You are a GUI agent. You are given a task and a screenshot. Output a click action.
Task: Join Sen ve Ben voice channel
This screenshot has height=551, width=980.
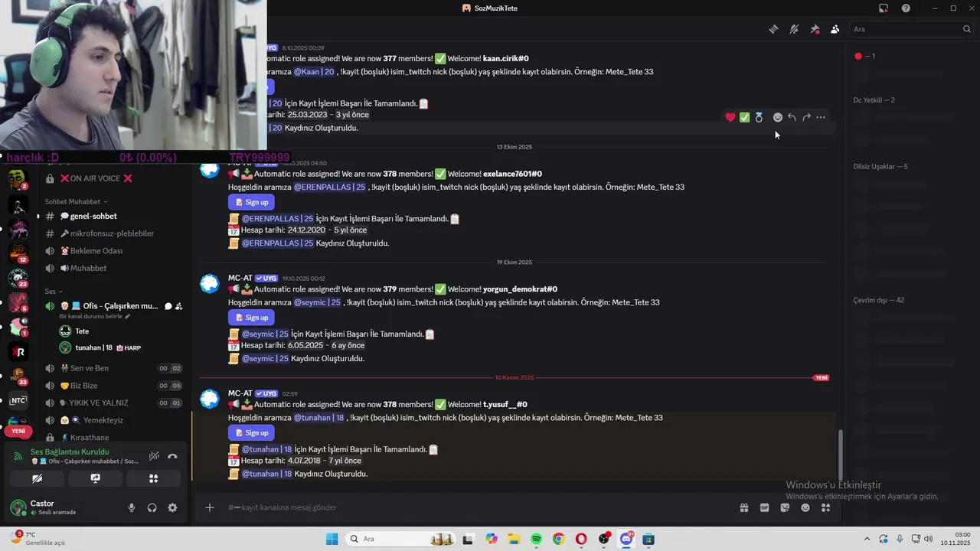click(x=113, y=368)
